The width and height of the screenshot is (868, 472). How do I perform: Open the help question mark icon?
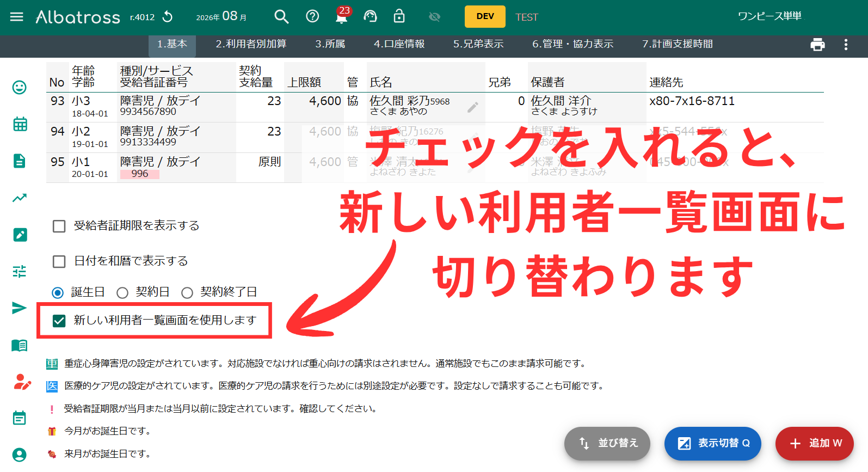tap(312, 16)
